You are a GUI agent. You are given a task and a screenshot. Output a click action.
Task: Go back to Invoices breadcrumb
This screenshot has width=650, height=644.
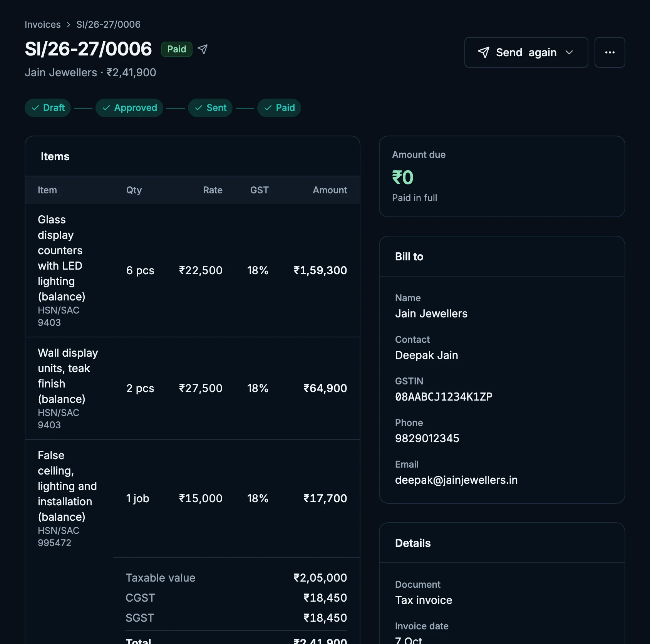pyautogui.click(x=43, y=25)
